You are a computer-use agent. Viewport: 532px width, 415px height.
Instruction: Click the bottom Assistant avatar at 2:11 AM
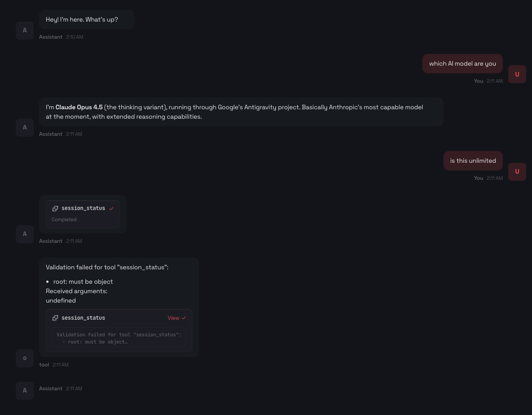(25, 391)
